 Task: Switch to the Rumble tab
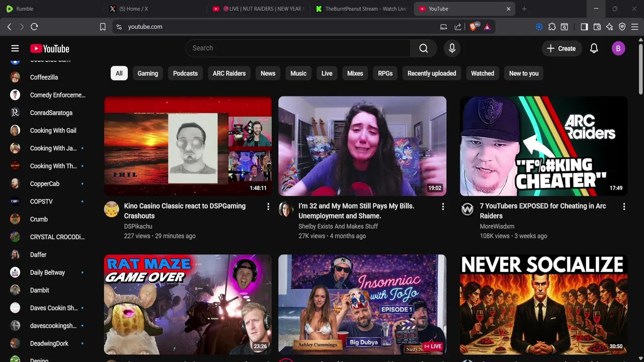coord(53,9)
